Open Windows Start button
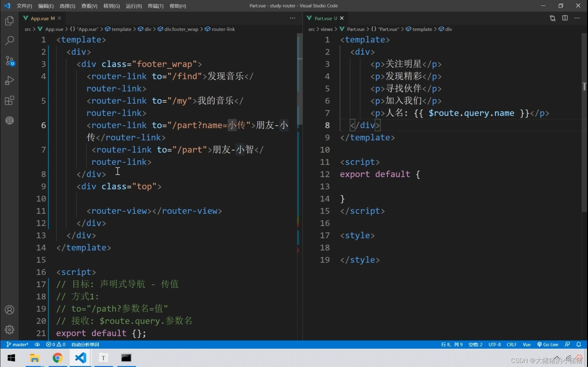588x367 pixels. point(11,358)
